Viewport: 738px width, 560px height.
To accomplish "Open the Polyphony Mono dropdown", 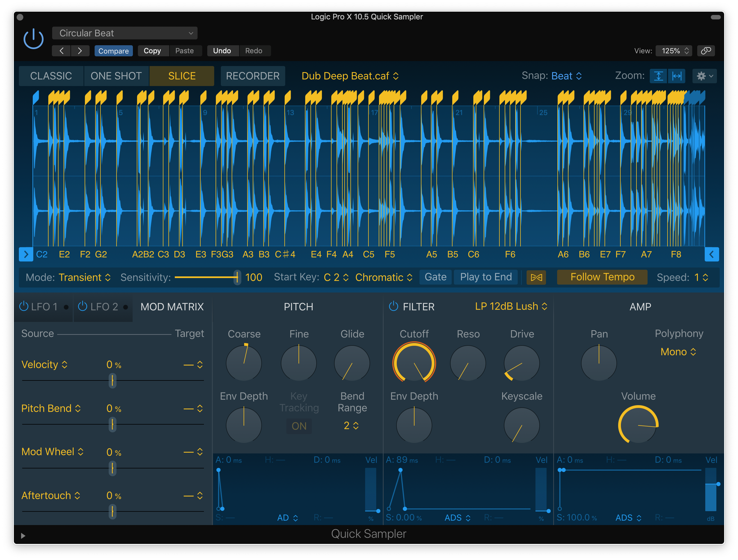I will coord(678,352).
